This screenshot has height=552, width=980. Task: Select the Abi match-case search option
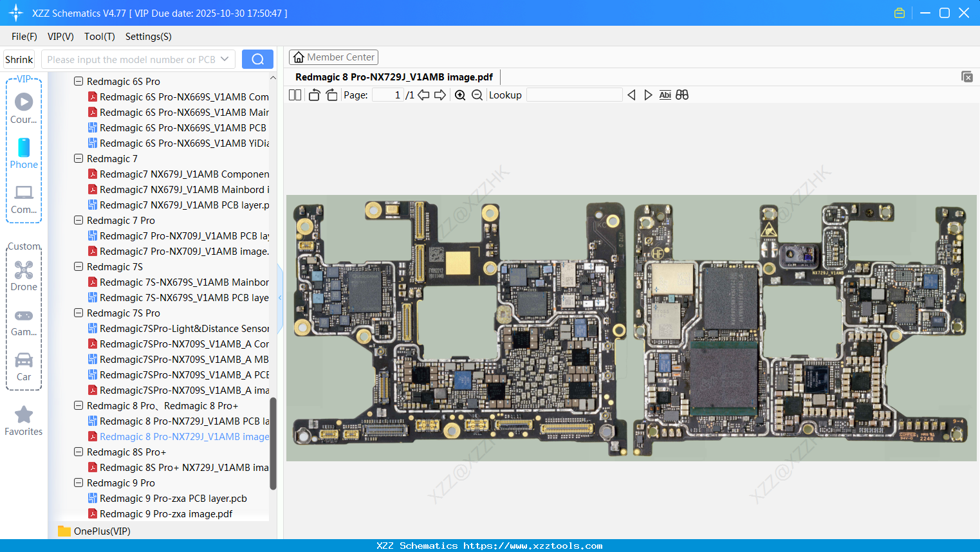click(x=665, y=95)
